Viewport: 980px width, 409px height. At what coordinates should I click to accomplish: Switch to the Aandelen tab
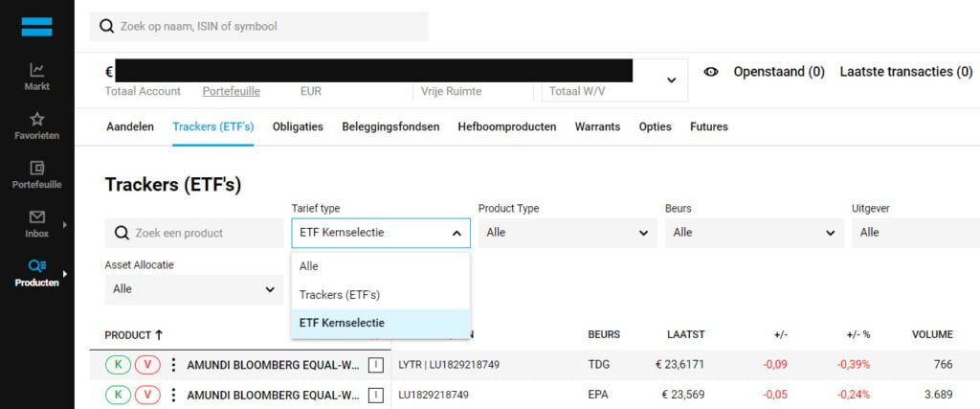pos(129,126)
